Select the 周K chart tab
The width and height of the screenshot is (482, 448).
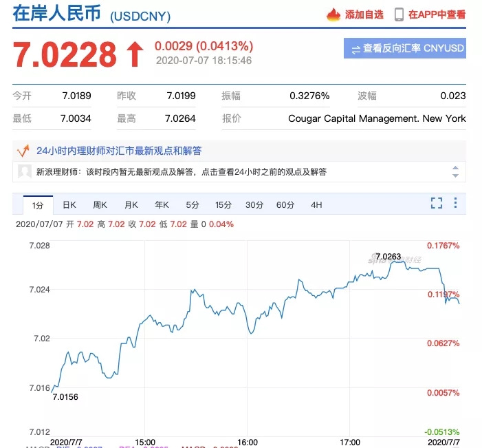(100, 205)
